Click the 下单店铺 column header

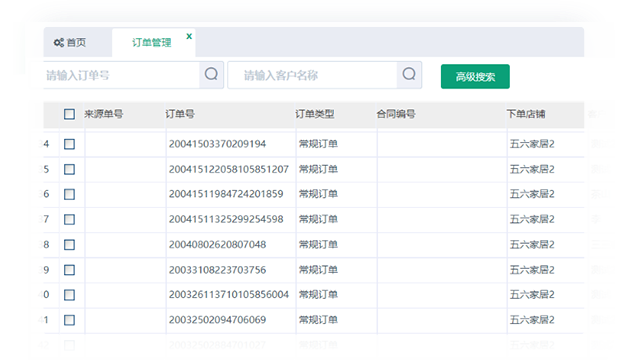click(526, 114)
